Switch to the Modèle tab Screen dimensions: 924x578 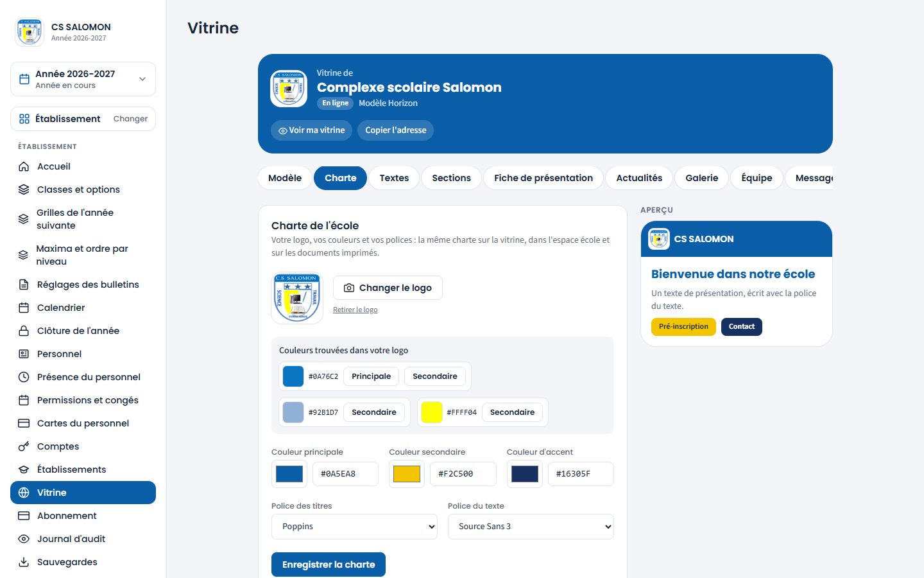click(285, 178)
